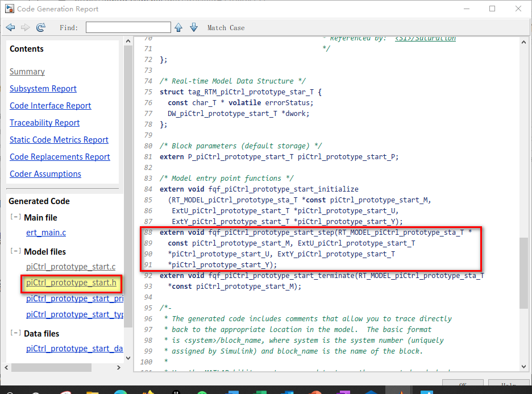This screenshot has height=394, width=532.
Task: Minimize the Code Generation Report window
Action: pos(467,9)
